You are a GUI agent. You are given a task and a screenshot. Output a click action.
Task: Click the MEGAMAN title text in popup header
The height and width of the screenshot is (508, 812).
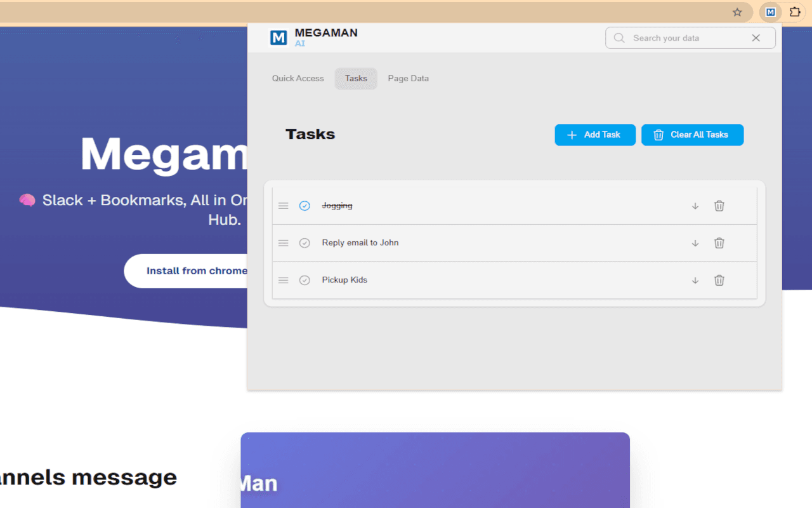[326, 33]
